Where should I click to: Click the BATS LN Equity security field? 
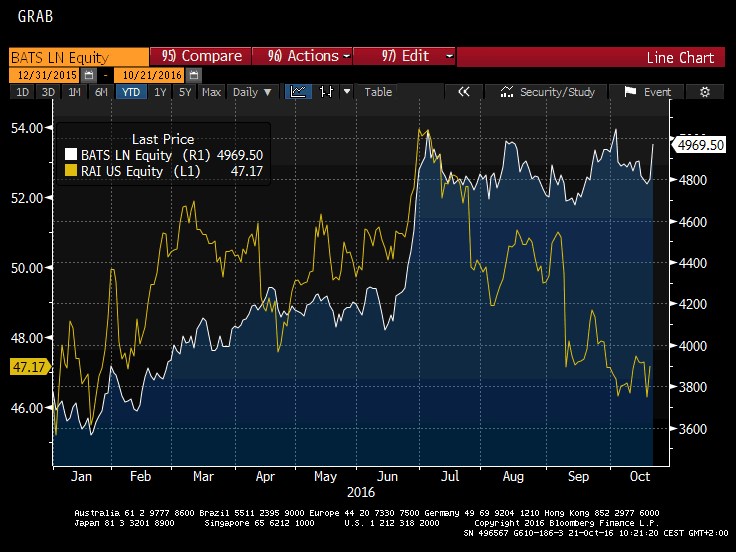pos(75,57)
